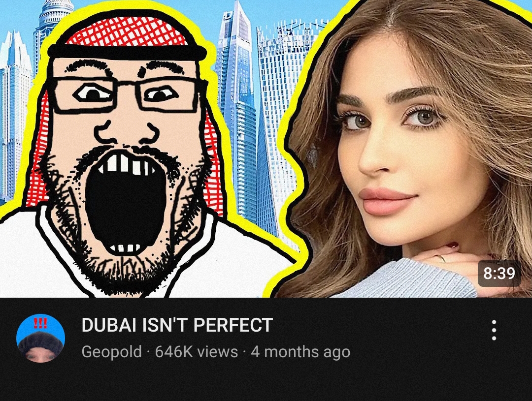Open the DUBAI ISN'T PERFECT video title
The height and width of the screenshot is (401, 532).
click(177, 325)
